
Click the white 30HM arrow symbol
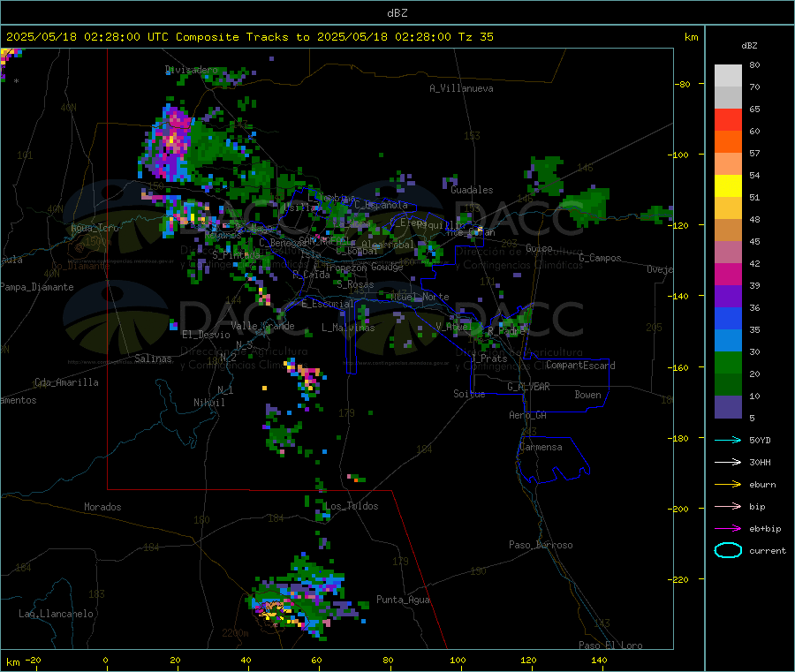[728, 462]
